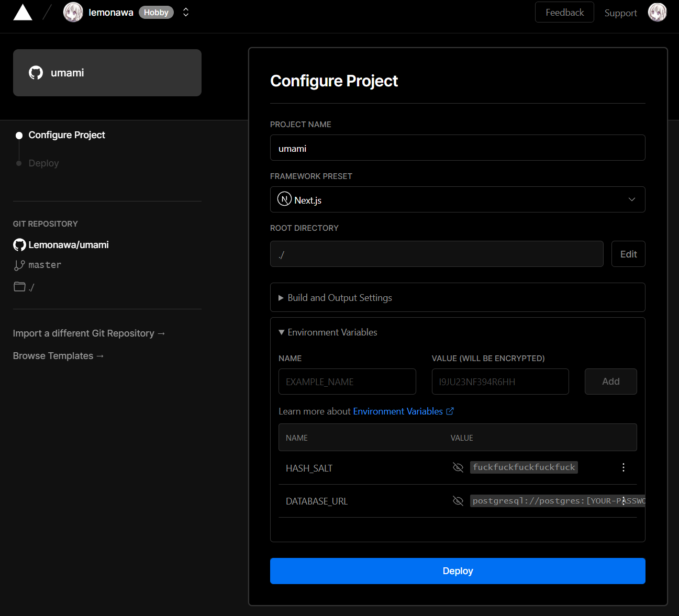
Task: Click the git branch icon beside master
Action: tap(19, 265)
